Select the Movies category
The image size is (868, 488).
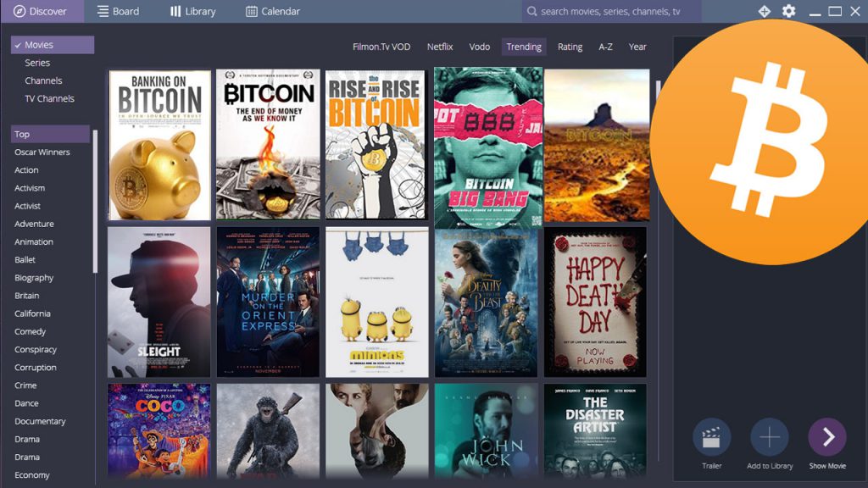(x=53, y=45)
